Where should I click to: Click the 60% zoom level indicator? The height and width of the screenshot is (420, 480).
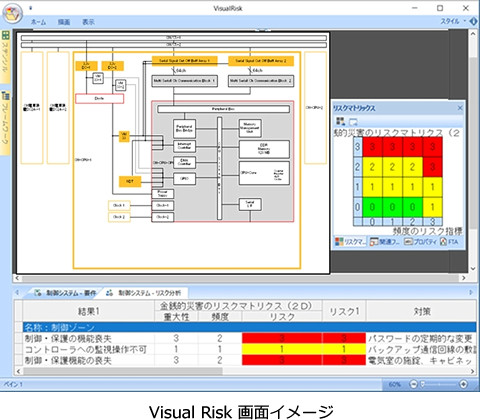[394, 384]
